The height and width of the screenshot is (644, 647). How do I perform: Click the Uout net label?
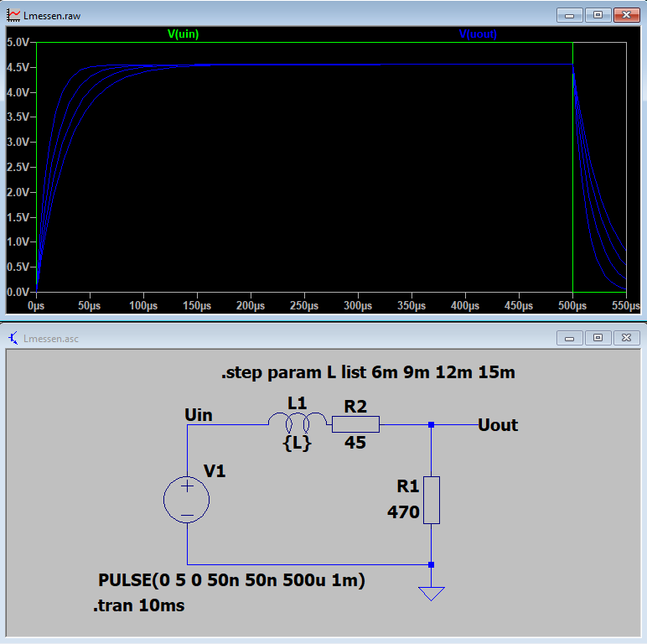pos(498,425)
